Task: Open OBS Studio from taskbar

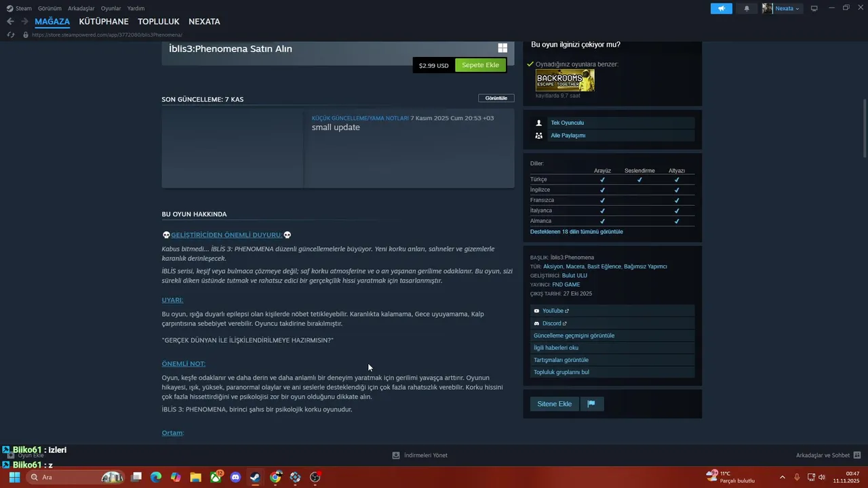Action: (x=315, y=477)
